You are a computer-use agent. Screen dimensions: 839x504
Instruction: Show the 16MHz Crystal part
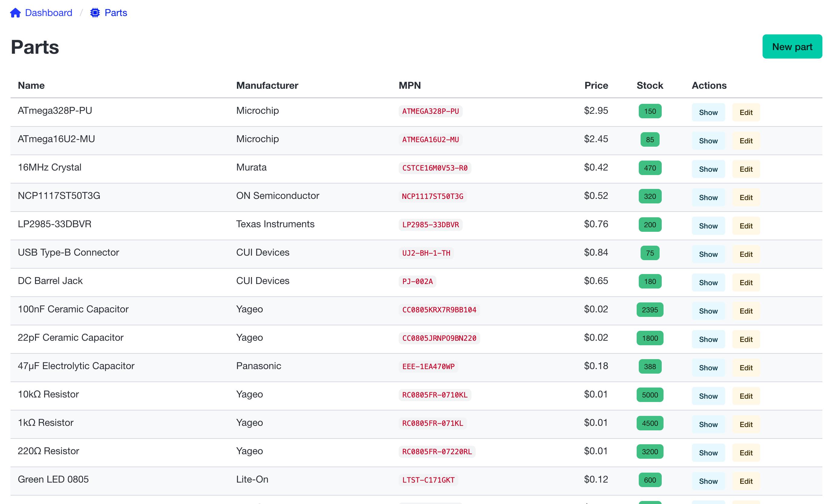(708, 169)
